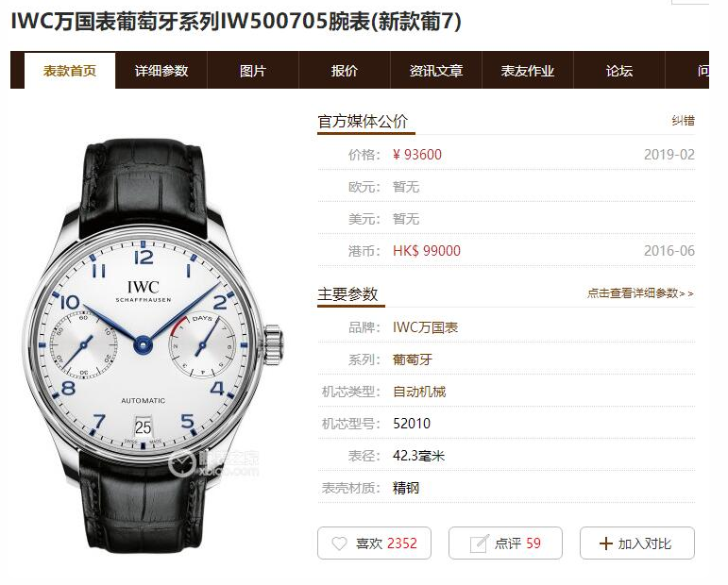
Task: Click the 纠错 link
Action: tap(683, 121)
